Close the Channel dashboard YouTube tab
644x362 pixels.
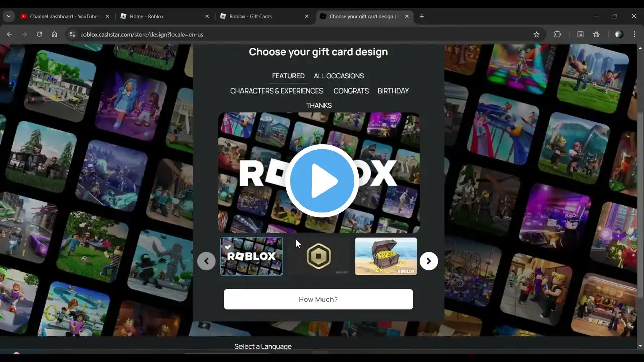pos(107,16)
